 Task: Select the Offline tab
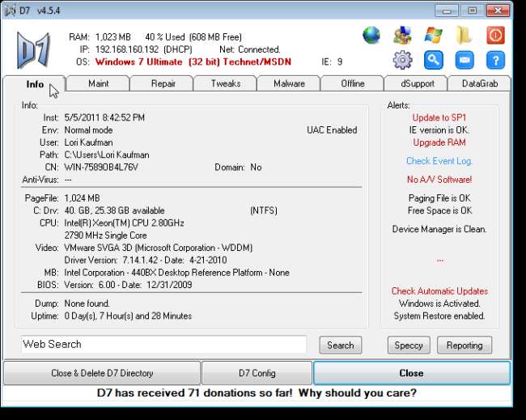tap(353, 83)
